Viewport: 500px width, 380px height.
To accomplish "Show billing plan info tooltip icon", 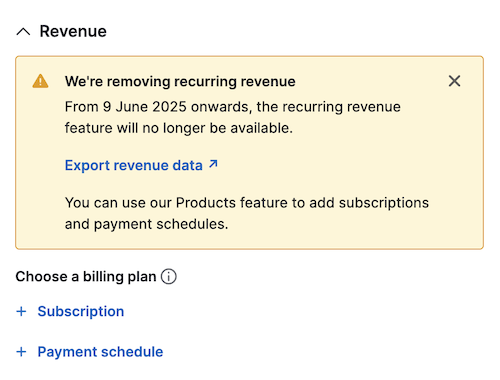I will [x=169, y=277].
